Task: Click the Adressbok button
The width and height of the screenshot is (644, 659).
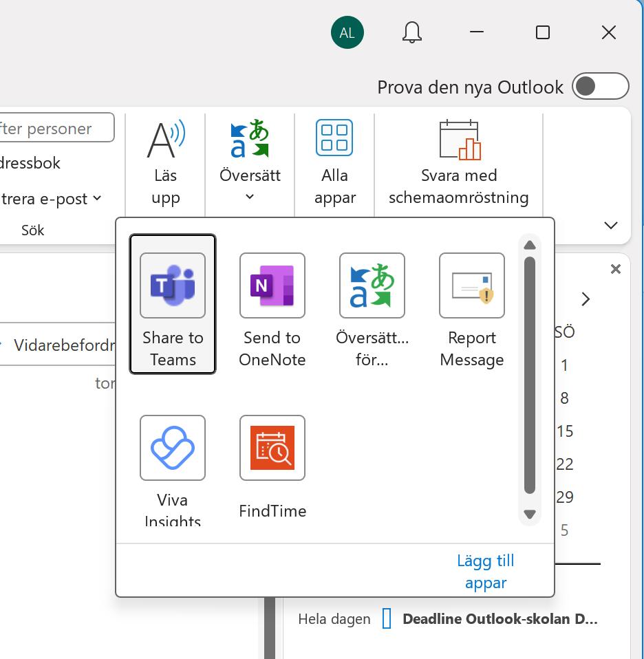Action: click(x=30, y=163)
